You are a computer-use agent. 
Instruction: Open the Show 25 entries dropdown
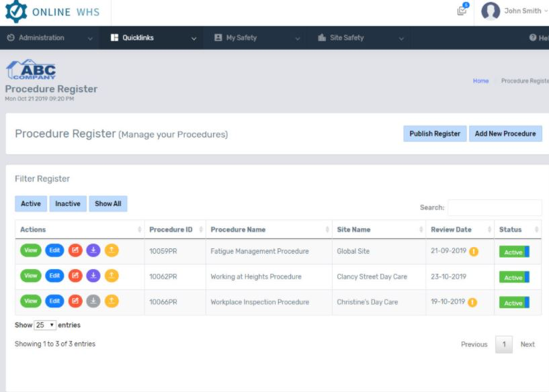pos(46,324)
